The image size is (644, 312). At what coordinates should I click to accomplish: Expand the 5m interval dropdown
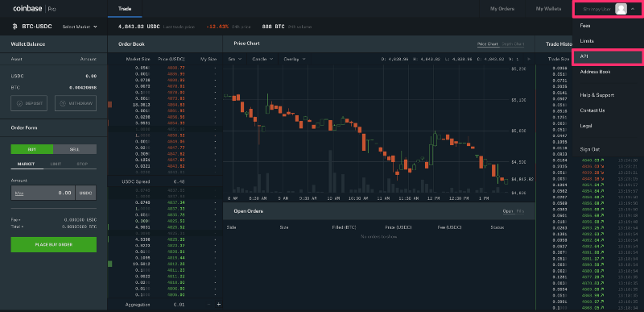click(235, 59)
